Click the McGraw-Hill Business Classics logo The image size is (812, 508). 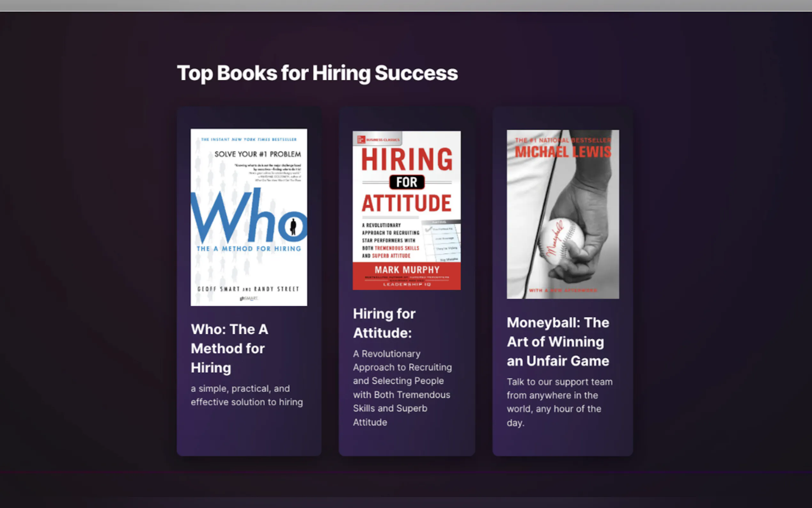click(x=378, y=139)
